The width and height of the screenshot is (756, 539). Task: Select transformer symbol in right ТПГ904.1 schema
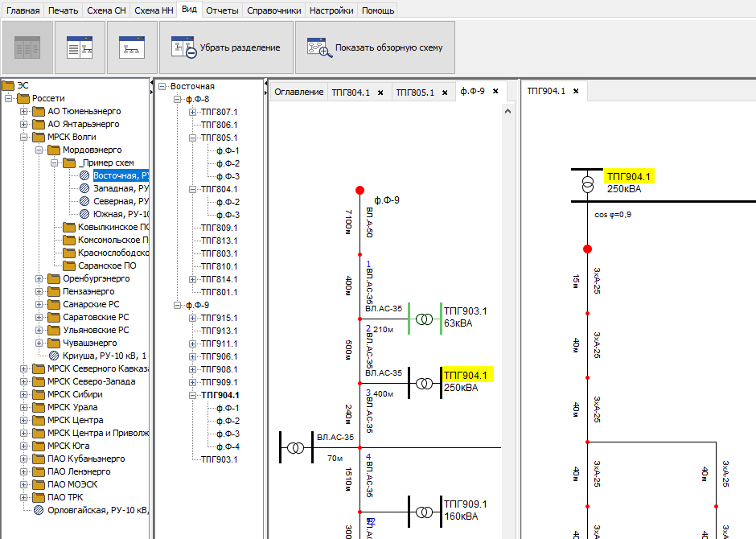(x=587, y=185)
